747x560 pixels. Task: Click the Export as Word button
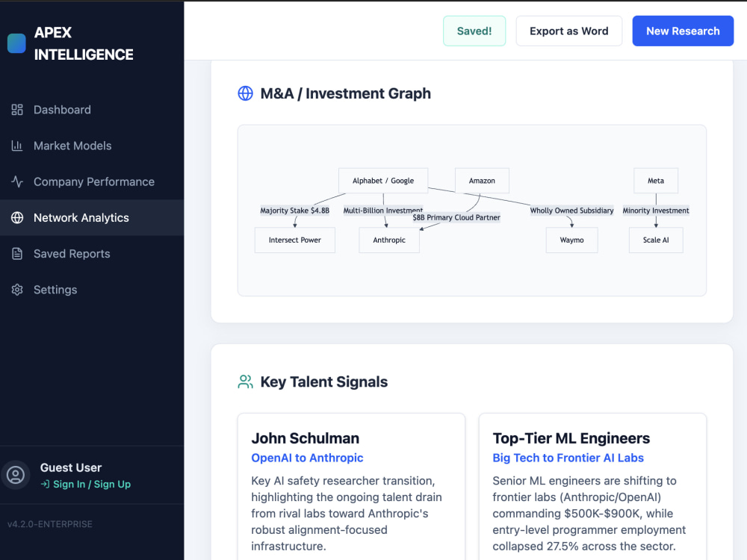pyautogui.click(x=568, y=31)
